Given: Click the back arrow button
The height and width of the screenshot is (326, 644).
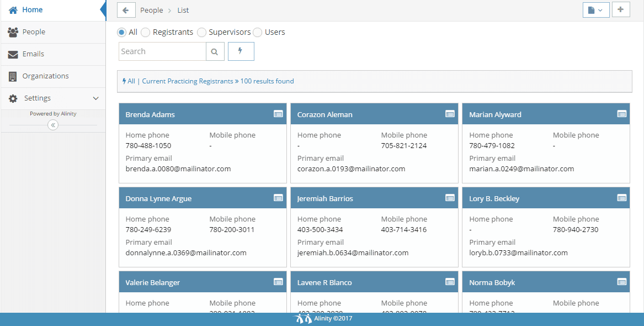Looking at the screenshot, I should pyautogui.click(x=126, y=10).
